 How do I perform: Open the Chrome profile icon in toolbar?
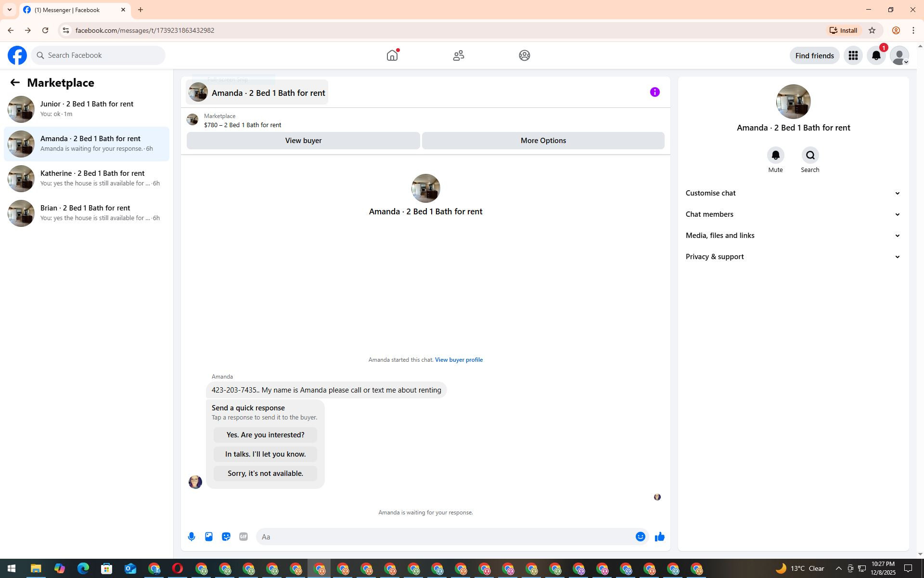pos(896,30)
